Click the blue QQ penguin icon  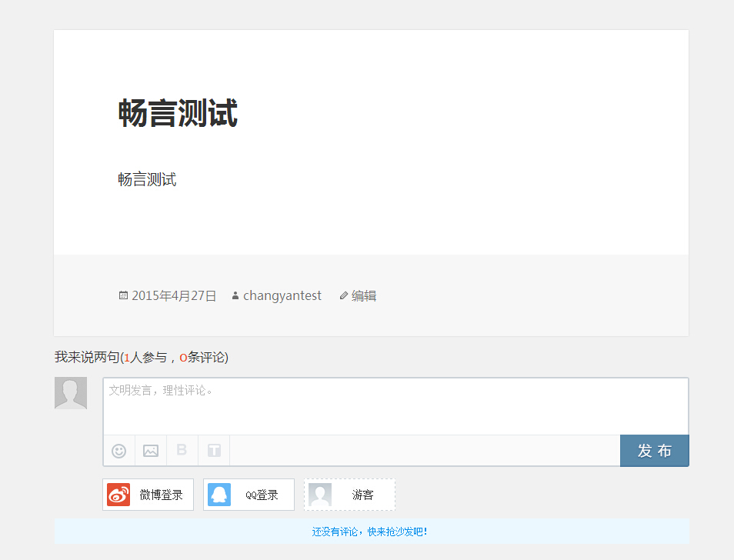219,495
